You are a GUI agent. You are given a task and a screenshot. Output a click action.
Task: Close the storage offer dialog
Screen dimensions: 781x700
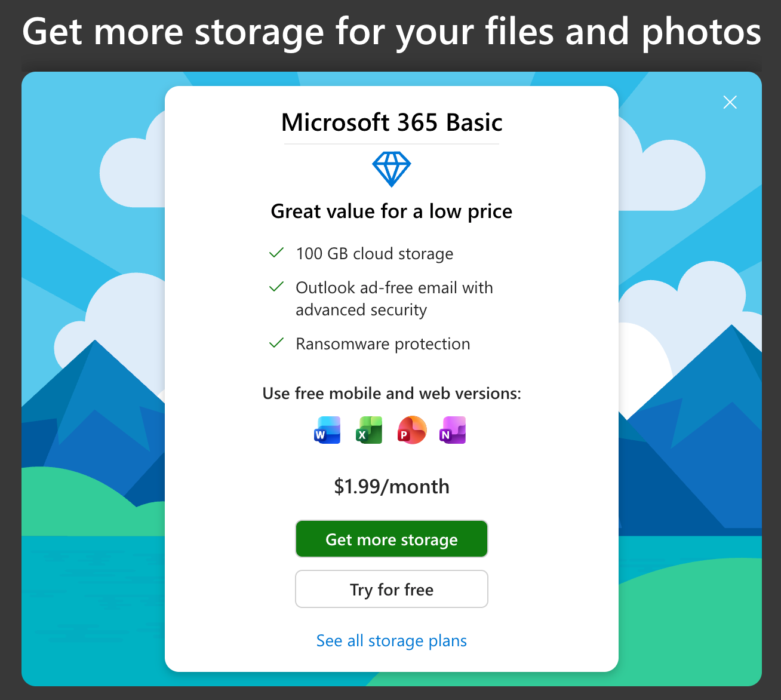click(x=730, y=102)
